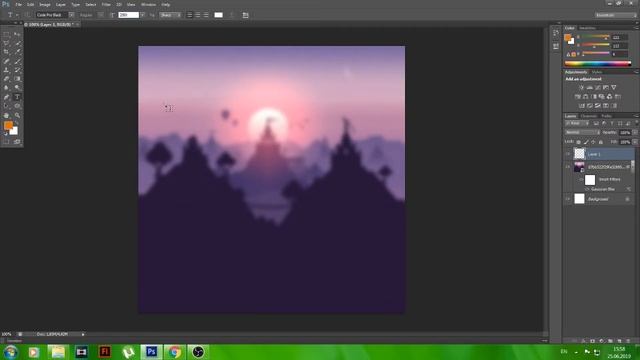Select the Horizontal Type tool in toolbox
640x360 pixels.
click(17, 97)
